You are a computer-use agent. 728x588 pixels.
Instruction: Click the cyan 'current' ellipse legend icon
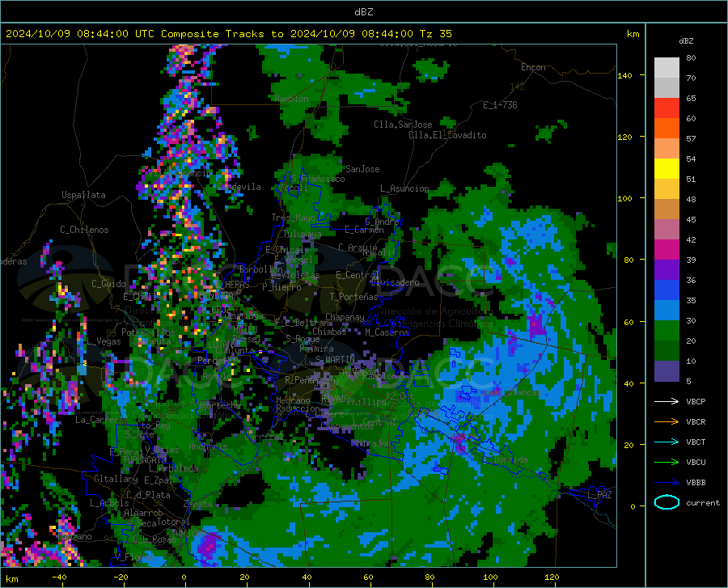tap(667, 502)
